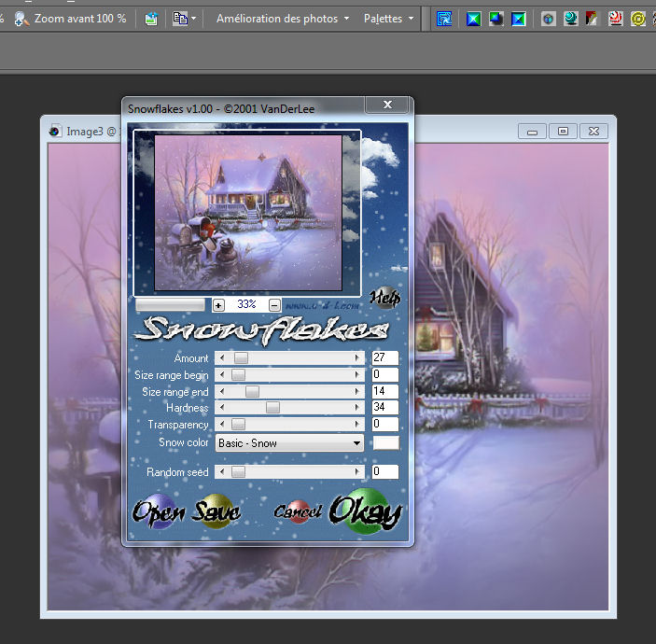Zoom in preview with the plus button

(218, 305)
